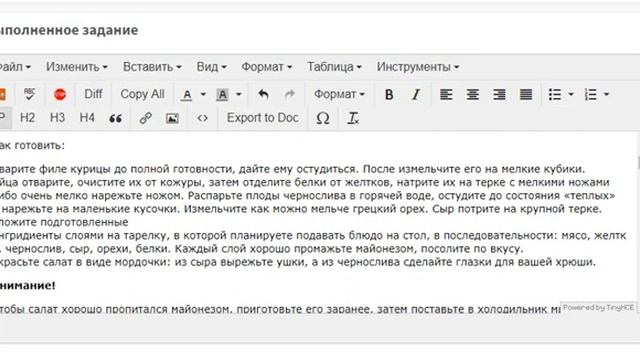
Task: Toggle italic formatting
Action: coord(416,95)
